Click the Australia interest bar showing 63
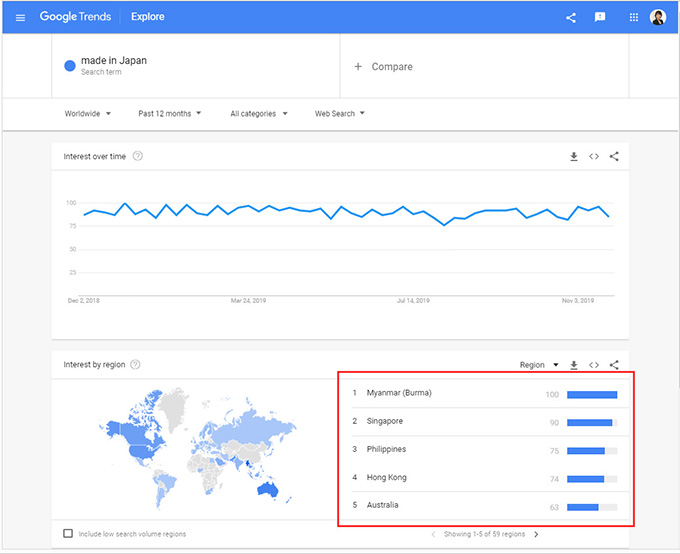Image resolution: width=680 pixels, height=554 pixels. point(592,507)
